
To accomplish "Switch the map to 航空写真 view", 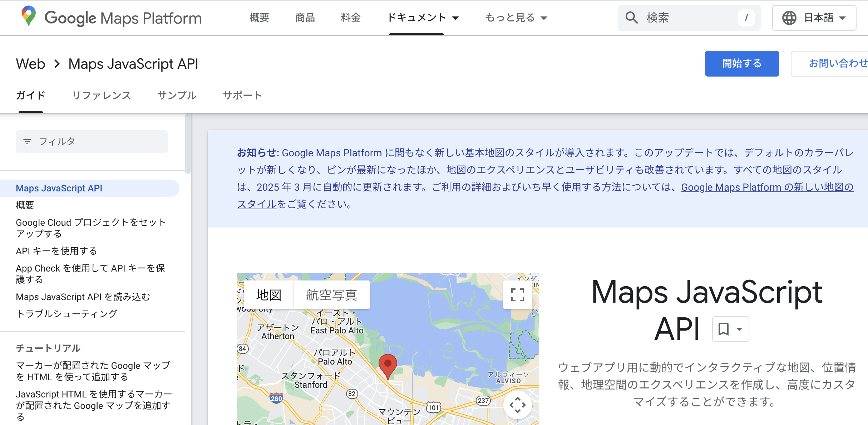I will [x=331, y=295].
